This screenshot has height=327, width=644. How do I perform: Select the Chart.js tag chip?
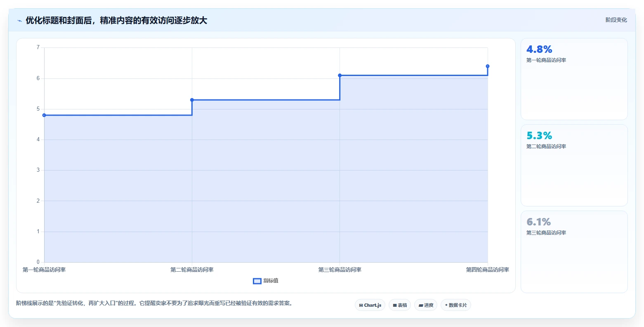tap(370, 305)
